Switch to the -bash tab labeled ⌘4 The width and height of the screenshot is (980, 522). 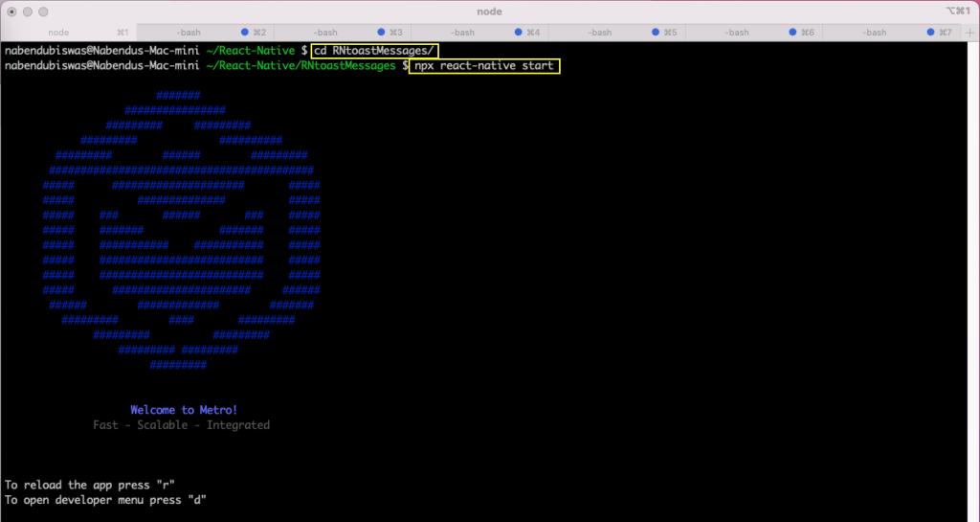point(462,33)
